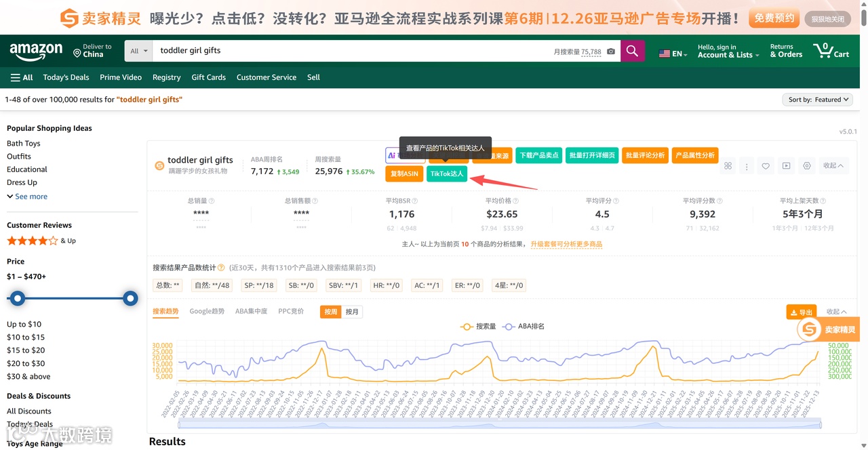
Task: Collapse the top 收起 panel control
Action: 833,166
